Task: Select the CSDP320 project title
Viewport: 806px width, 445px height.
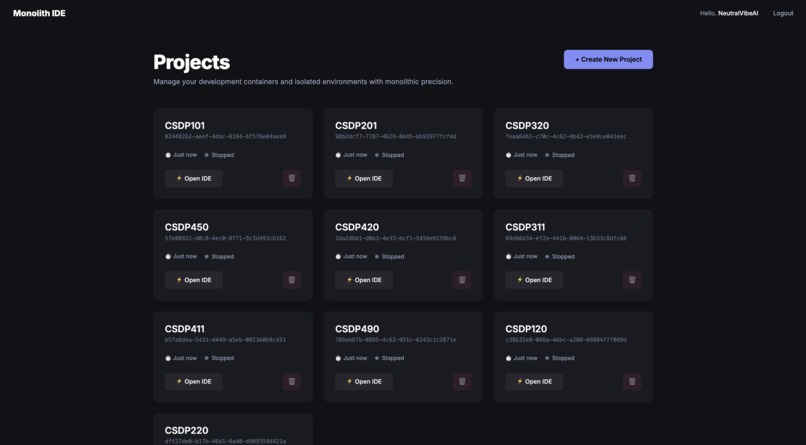Action: click(527, 125)
